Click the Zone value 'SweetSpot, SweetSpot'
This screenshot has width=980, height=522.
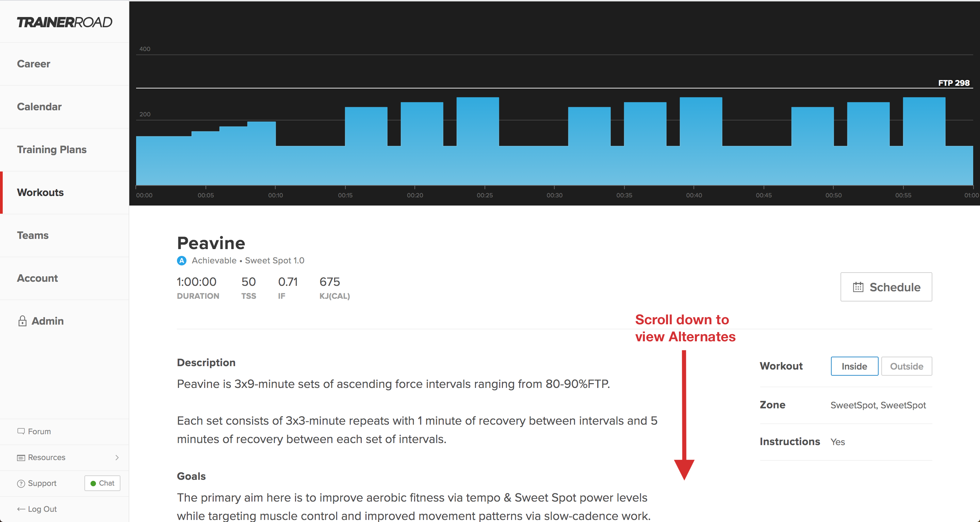point(878,405)
